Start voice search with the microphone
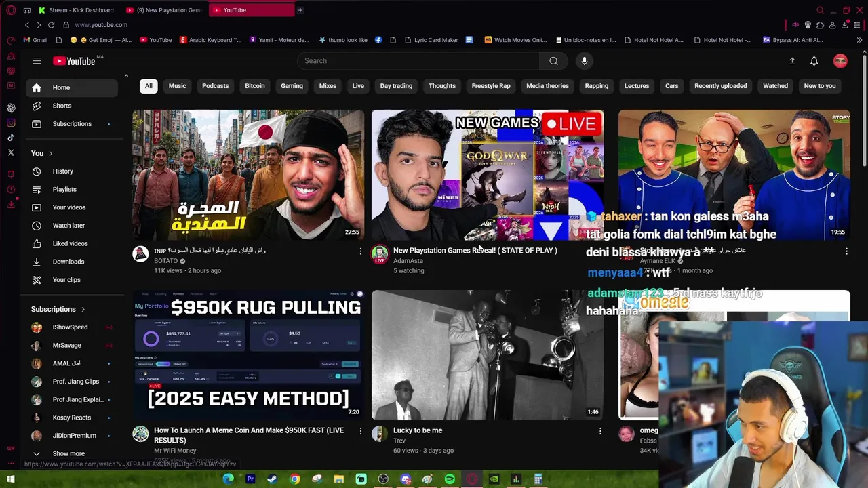Image resolution: width=868 pixels, height=488 pixels. 585,61
